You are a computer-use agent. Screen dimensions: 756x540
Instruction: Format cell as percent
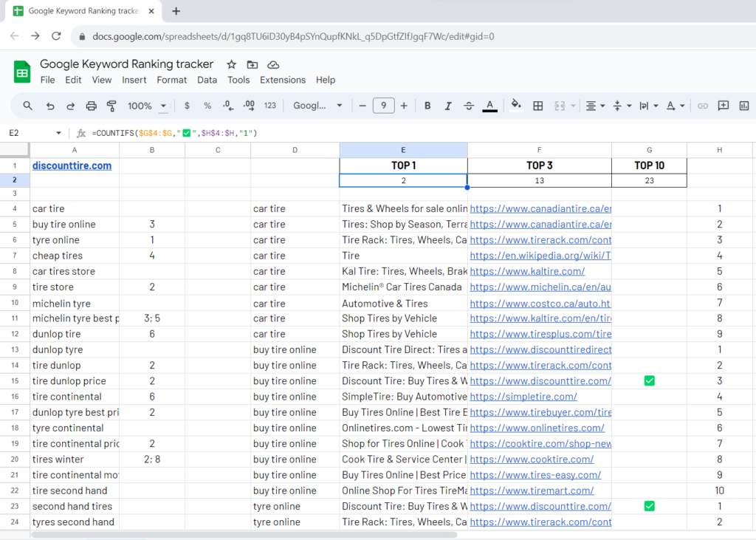coord(207,106)
